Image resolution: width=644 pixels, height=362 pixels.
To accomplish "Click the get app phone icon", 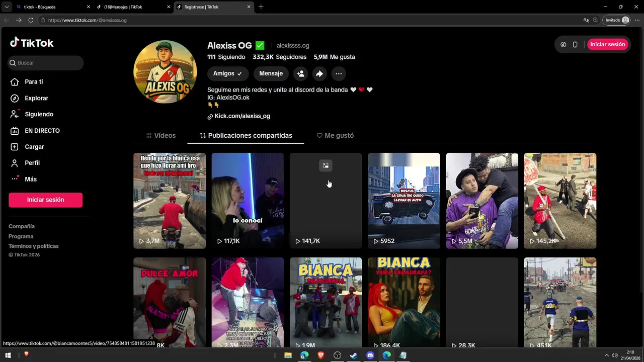I will tap(575, 44).
